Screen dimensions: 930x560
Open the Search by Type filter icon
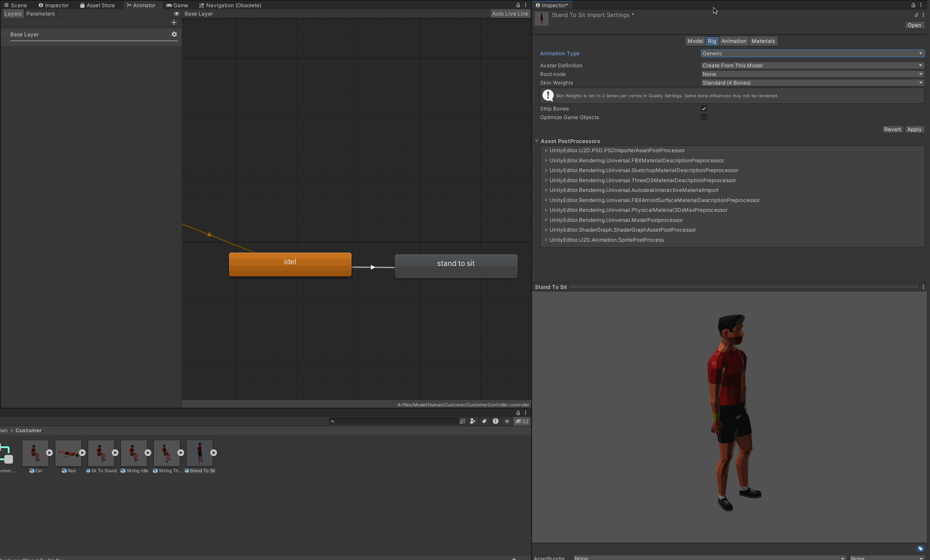[472, 422]
